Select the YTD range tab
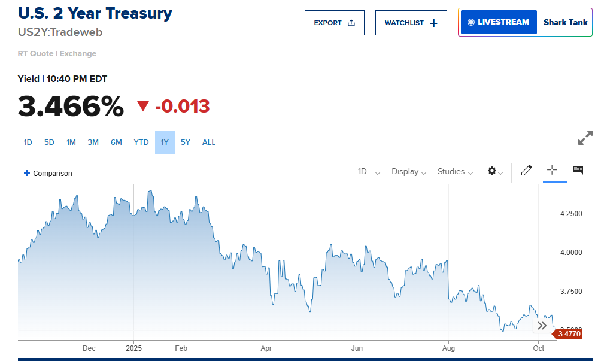The width and height of the screenshot is (598, 364). click(x=141, y=142)
